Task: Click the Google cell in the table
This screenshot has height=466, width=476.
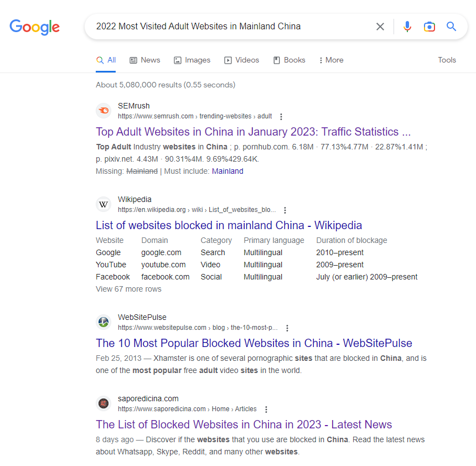Action: 108,252
